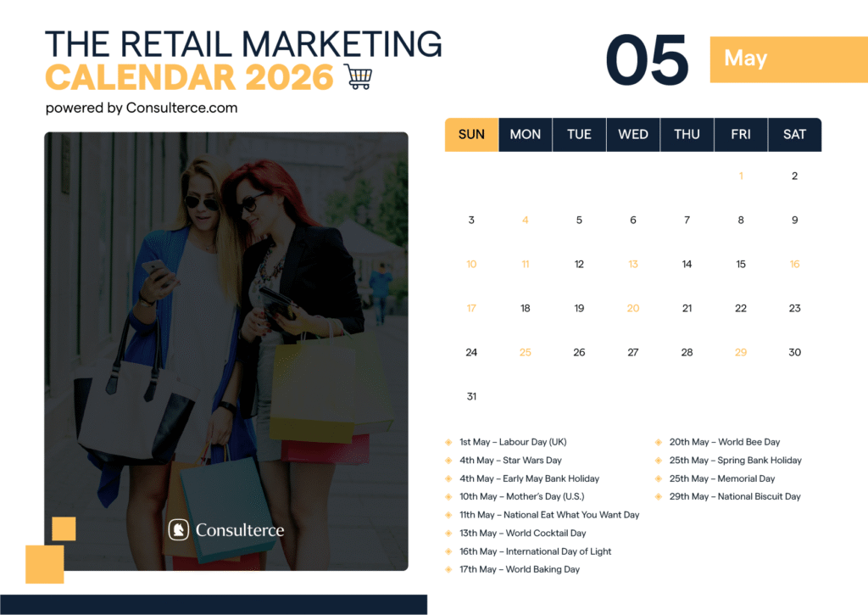Click the bullet beside World Cocktail Day

(x=448, y=533)
